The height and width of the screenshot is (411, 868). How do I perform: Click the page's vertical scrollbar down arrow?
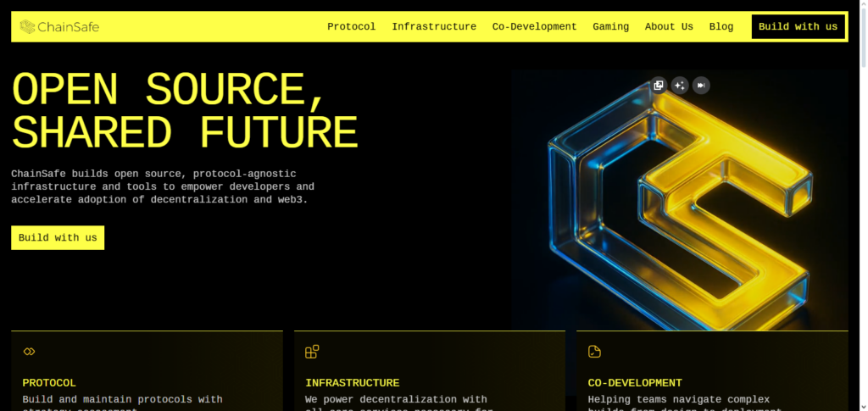pyautogui.click(x=861, y=405)
